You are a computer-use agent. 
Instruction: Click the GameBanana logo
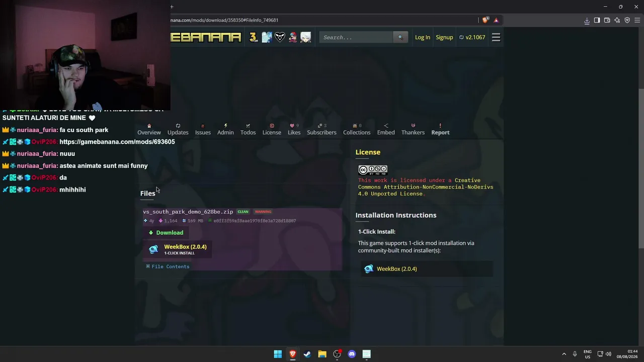(206, 37)
